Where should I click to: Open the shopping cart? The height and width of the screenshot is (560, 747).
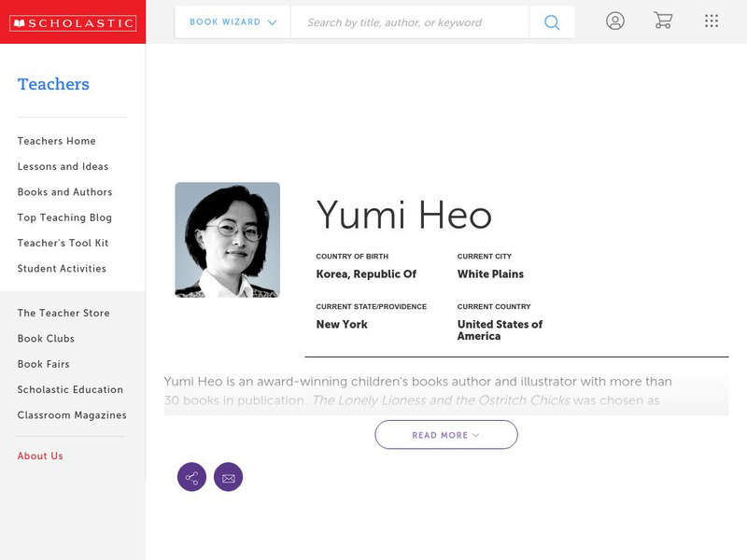click(x=663, y=21)
